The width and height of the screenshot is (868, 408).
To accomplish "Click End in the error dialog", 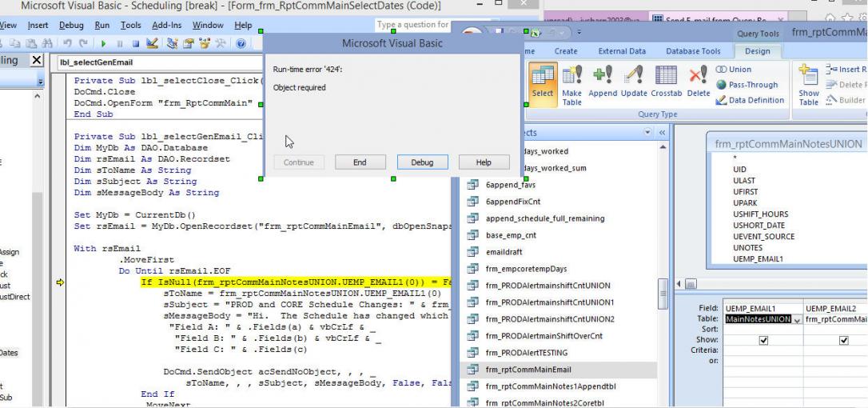I will click(x=360, y=162).
